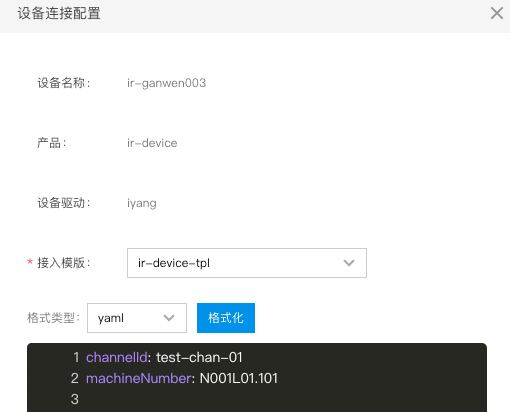Click the 格式类型 label

coord(53,318)
